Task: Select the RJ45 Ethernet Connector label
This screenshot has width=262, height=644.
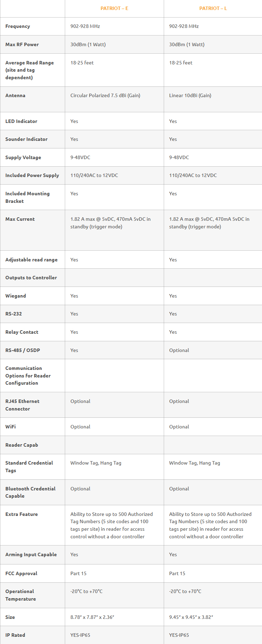Action: pyautogui.click(x=22, y=405)
